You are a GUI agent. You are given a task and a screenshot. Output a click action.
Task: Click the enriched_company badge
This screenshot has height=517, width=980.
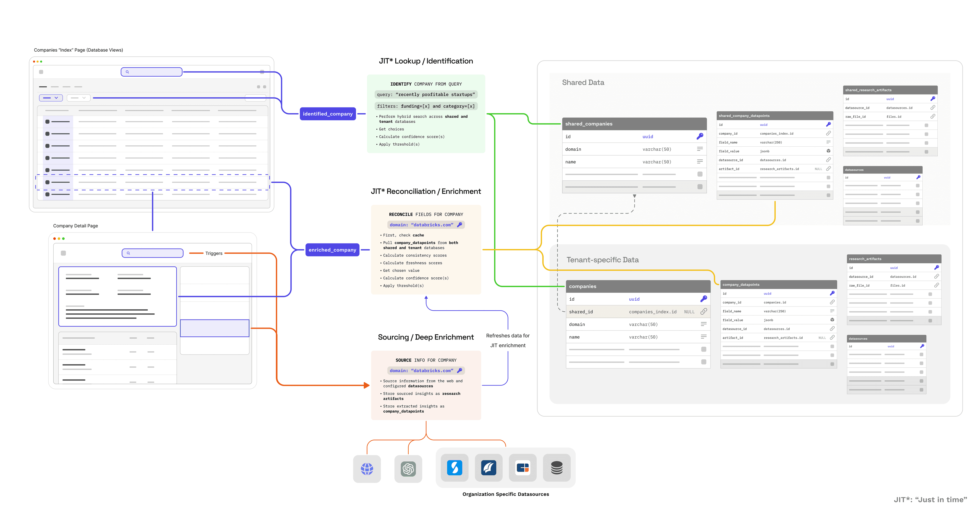[x=332, y=250]
